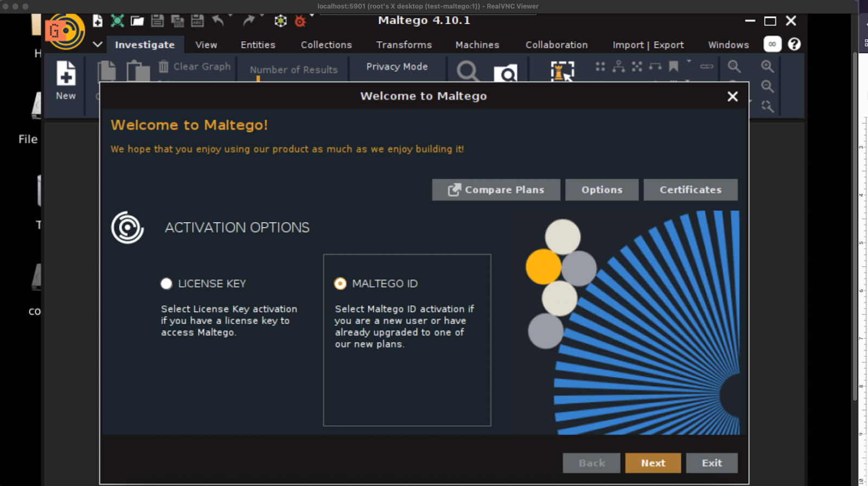Viewport: 868px width, 486px height.
Task: Click the Copy icon in ribbon
Action: click(x=107, y=71)
